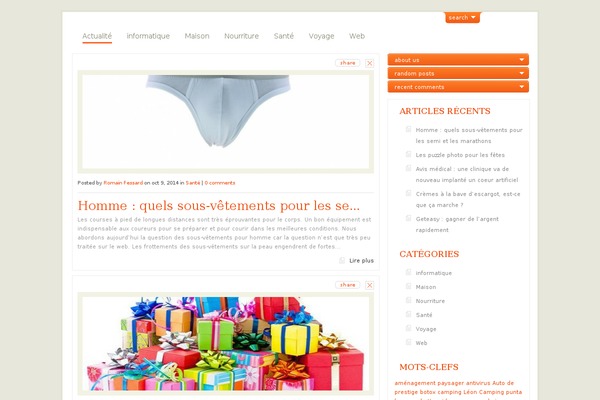Close the gift puzzle post box
This screenshot has height=400, width=600.
tap(369, 285)
